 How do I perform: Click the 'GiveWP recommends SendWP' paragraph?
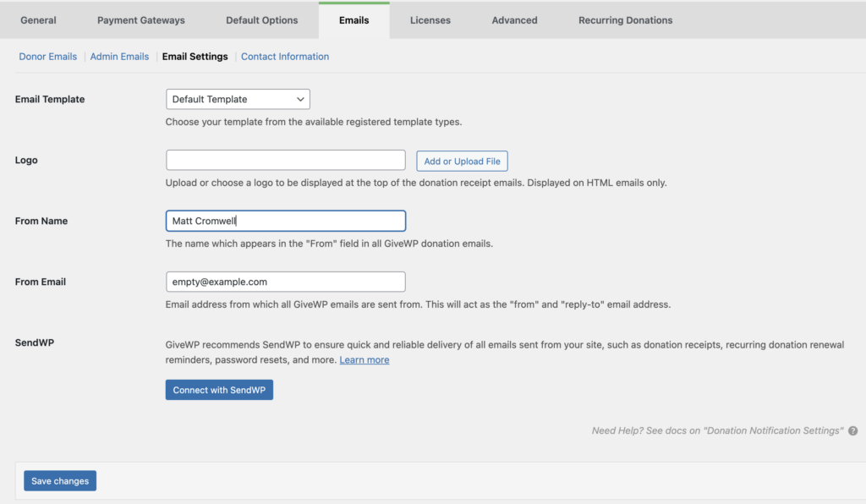click(x=505, y=352)
